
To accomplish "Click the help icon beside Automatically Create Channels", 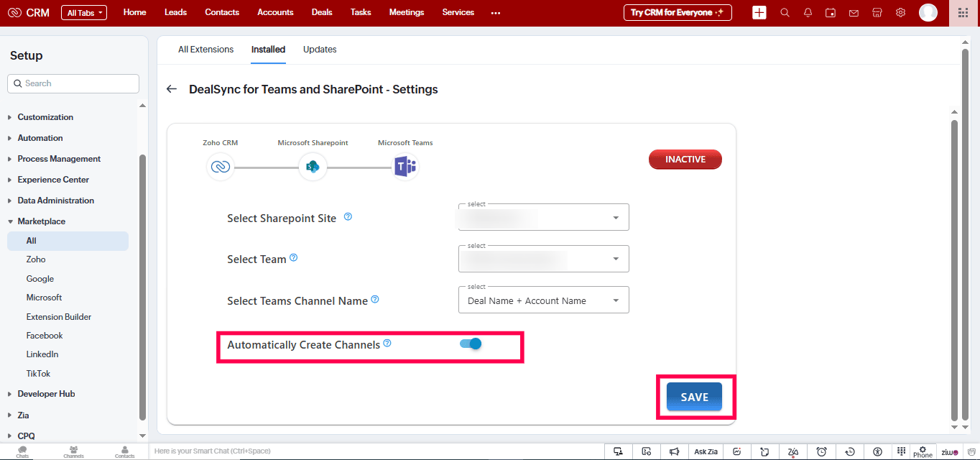I will [x=387, y=344].
